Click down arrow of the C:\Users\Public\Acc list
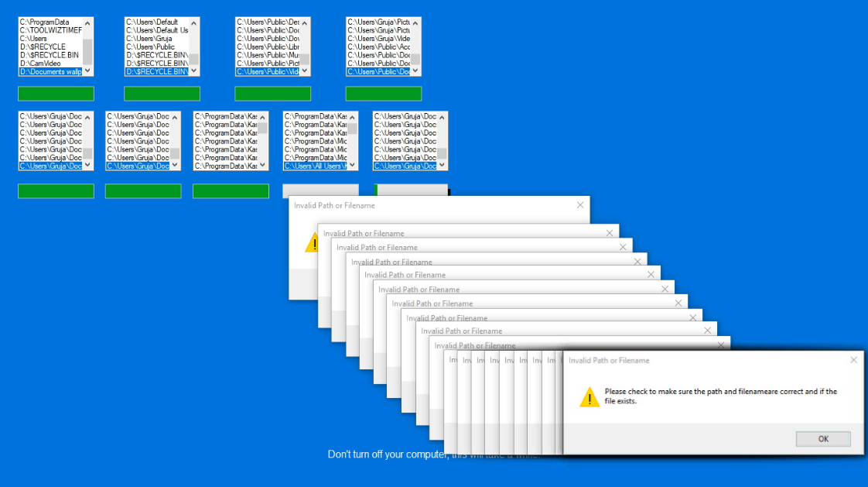Image resolution: width=868 pixels, height=487 pixels. [415, 71]
